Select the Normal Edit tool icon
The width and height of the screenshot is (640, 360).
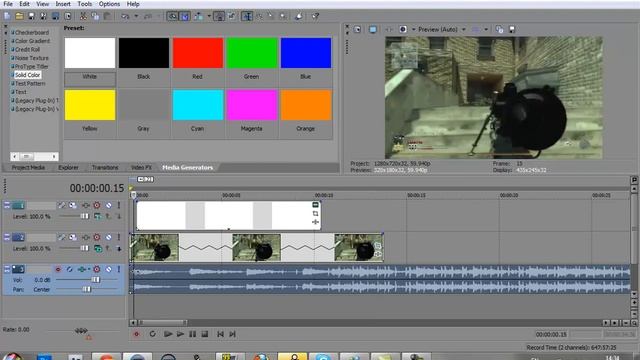tap(247, 16)
